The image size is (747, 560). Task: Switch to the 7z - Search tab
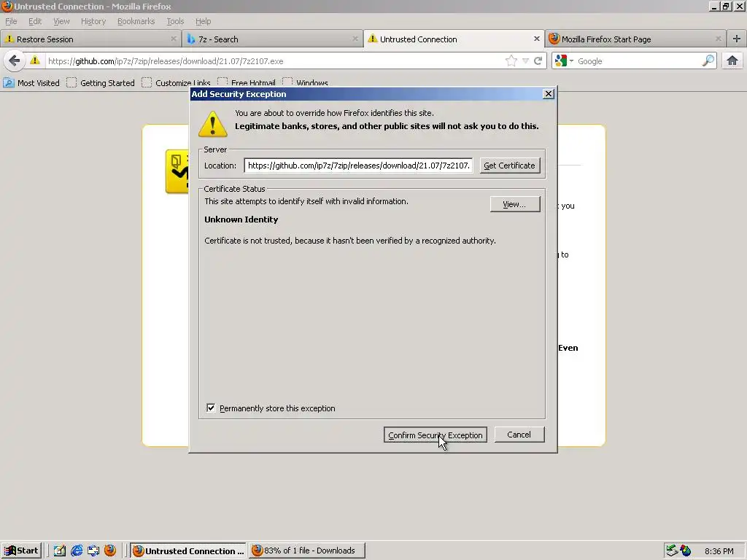(x=272, y=39)
